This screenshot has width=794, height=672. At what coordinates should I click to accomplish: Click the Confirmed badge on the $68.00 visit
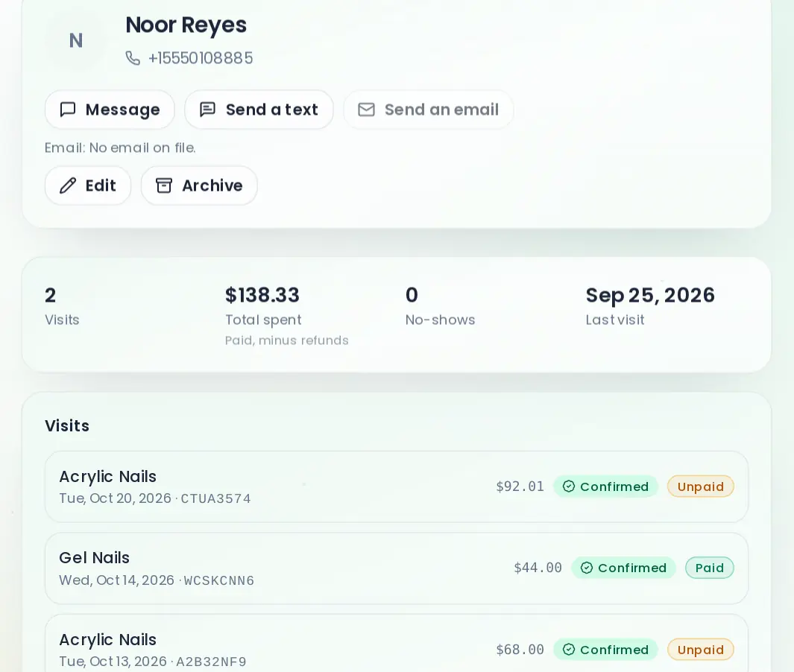tap(605, 650)
